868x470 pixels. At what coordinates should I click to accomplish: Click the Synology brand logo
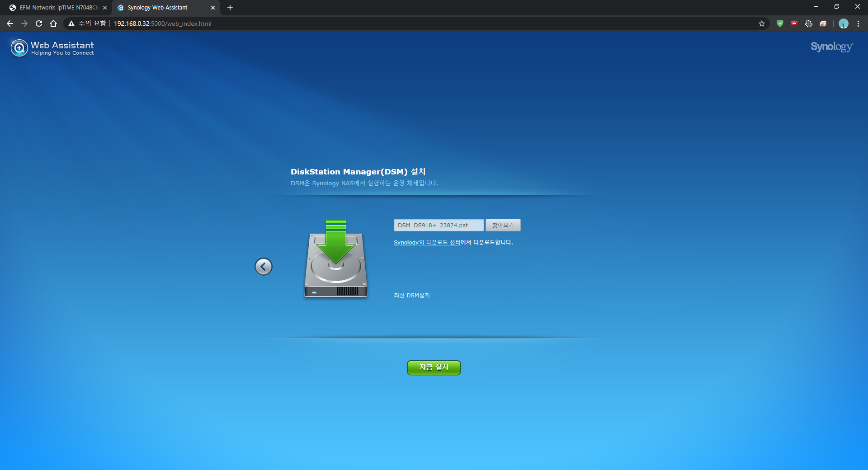point(832,47)
